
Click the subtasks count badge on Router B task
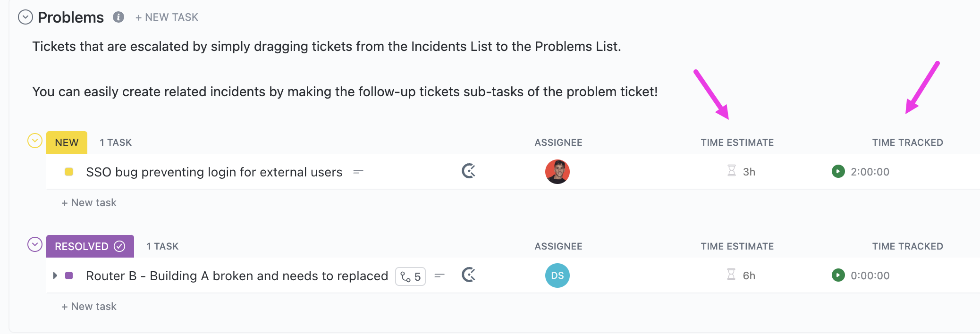410,276
